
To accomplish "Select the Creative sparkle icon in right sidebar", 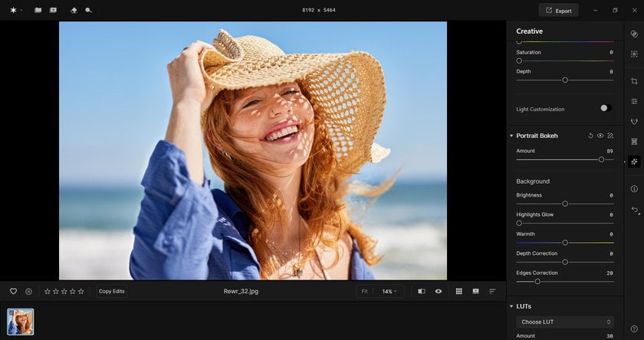I will [x=634, y=162].
